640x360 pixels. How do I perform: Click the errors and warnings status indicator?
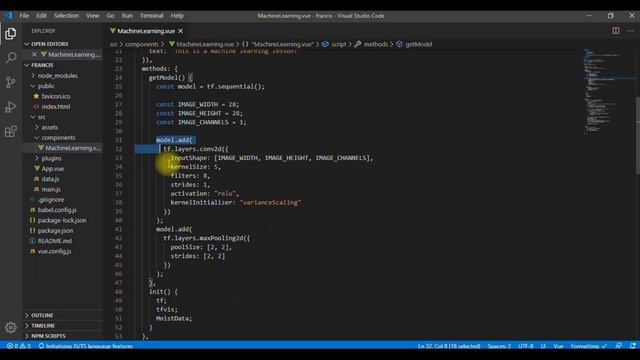19,346
